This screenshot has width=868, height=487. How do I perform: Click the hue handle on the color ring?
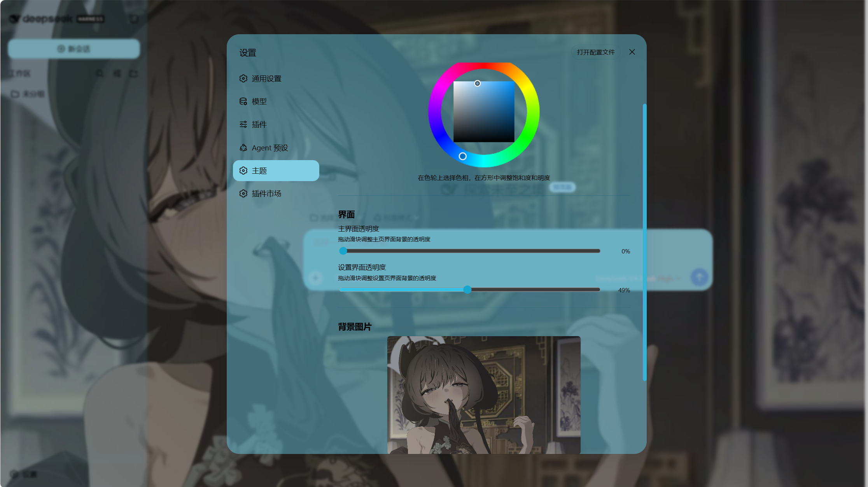[x=462, y=156]
